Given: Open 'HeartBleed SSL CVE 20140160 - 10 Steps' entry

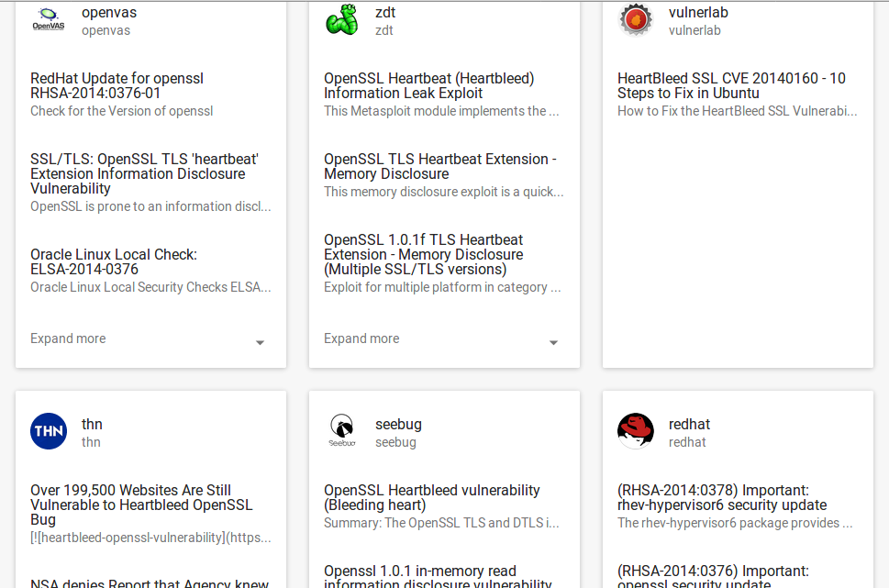Looking at the screenshot, I should (x=731, y=85).
